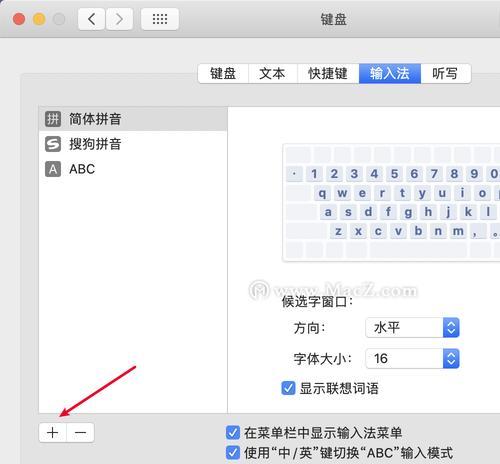Screen dimensions: 500x464
Task: Go back with the left chevron button
Action: 92,19
